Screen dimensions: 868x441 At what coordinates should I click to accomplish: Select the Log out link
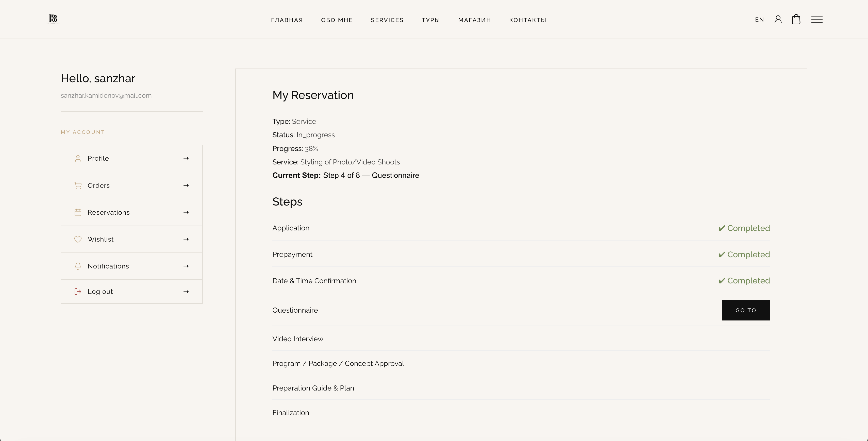131,292
